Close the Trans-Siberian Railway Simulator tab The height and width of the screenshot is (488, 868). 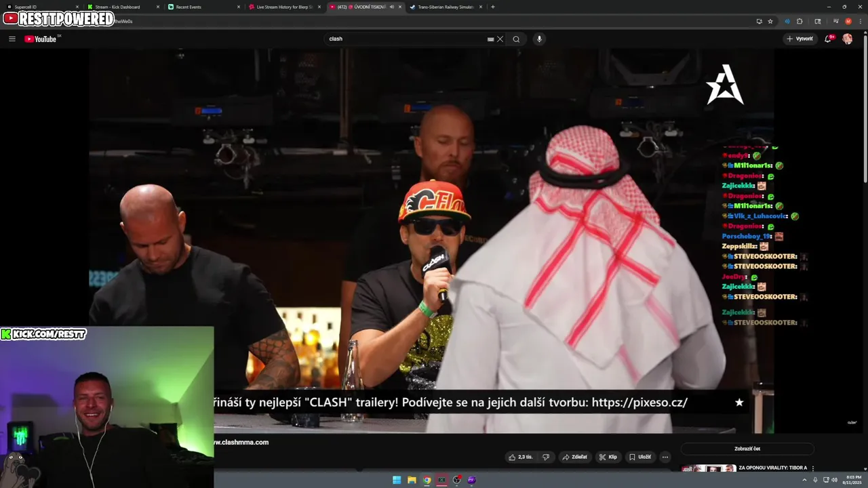(x=481, y=7)
